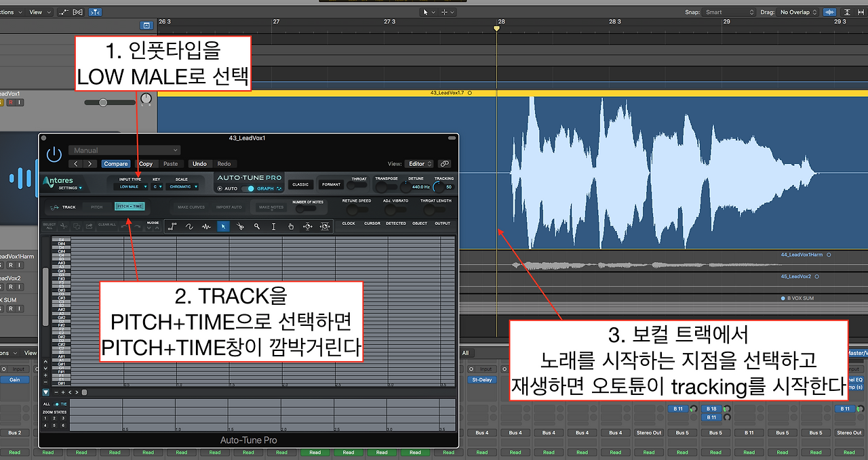Select the I-Beam tool
Image resolution: width=868 pixels, height=460 pixels.
tap(274, 226)
